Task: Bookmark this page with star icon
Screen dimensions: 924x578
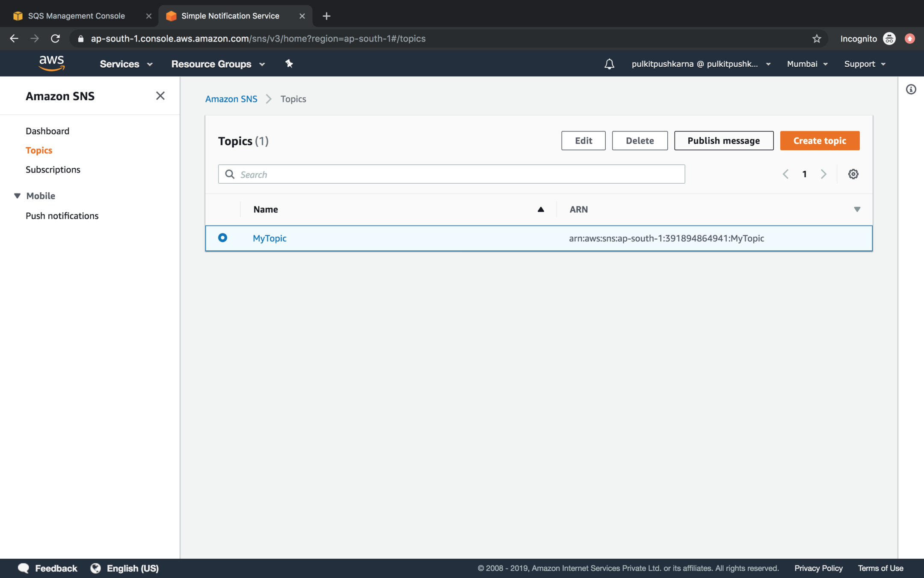Action: (x=816, y=39)
